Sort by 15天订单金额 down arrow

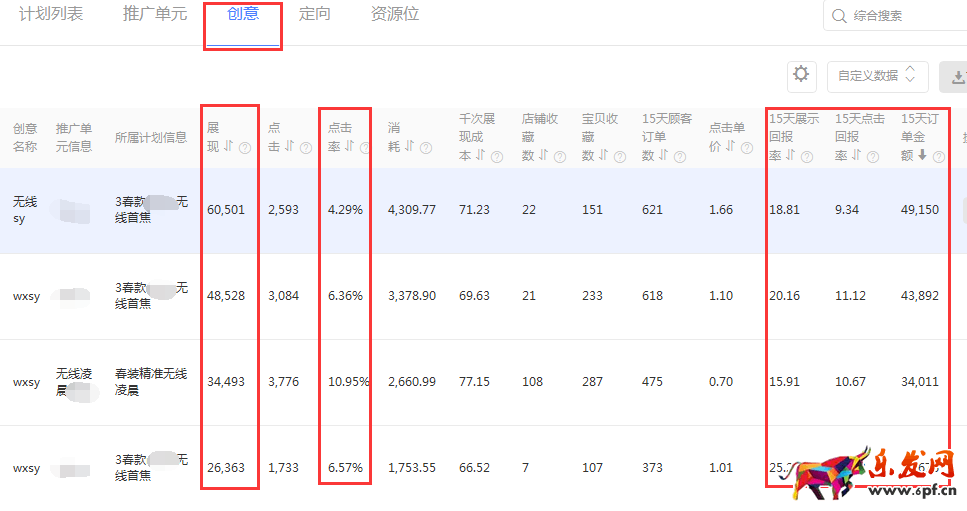coord(922,155)
